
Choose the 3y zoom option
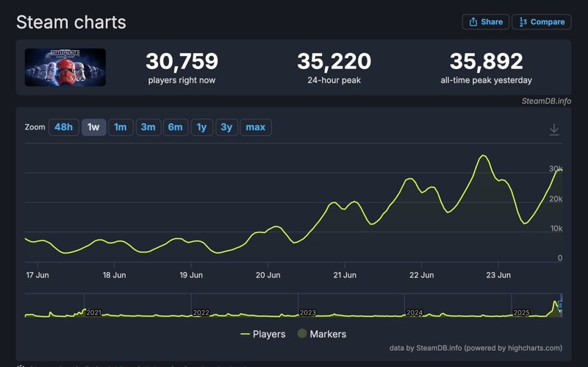coord(226,127)
